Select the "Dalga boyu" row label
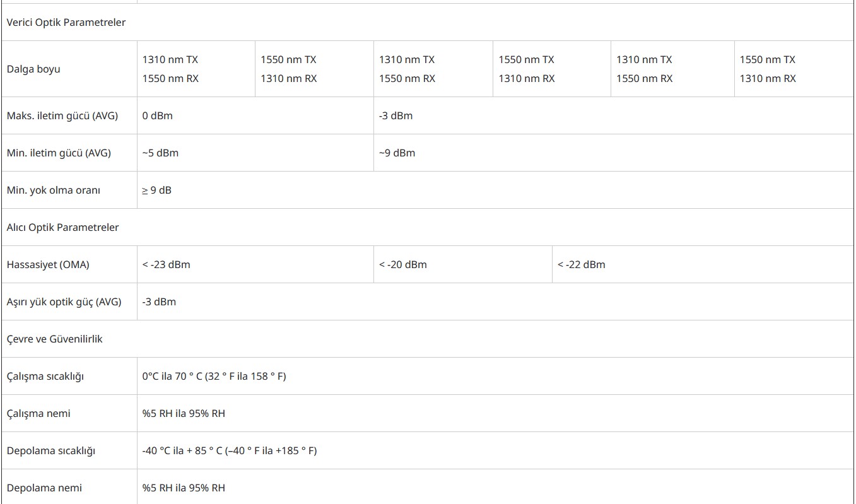 (33, 69)
